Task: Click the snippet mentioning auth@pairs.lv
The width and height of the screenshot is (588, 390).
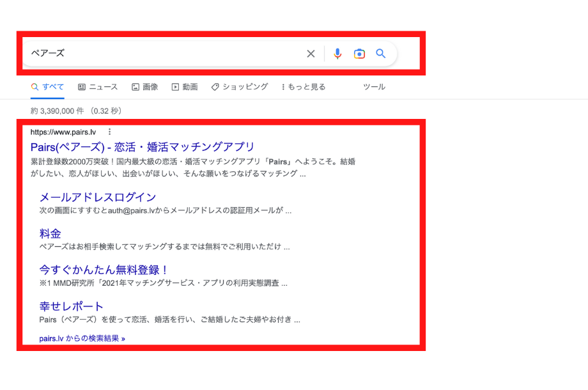Action: coord(166,211)
